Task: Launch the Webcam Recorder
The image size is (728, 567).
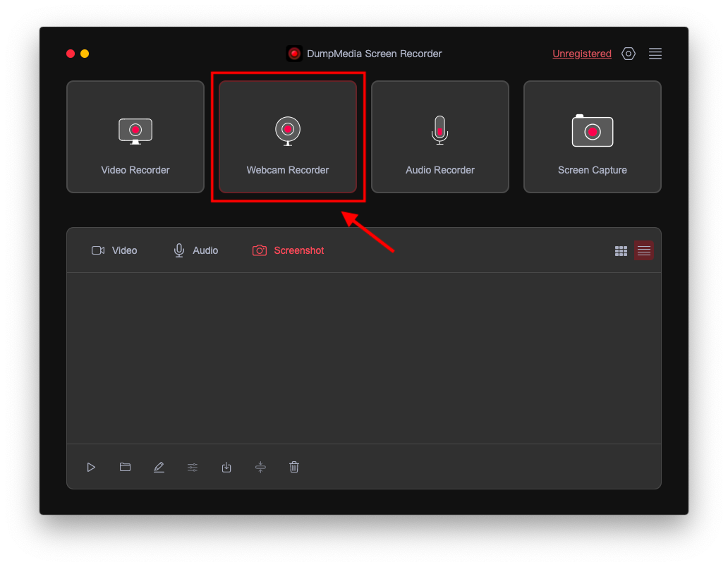Action: 288,136
